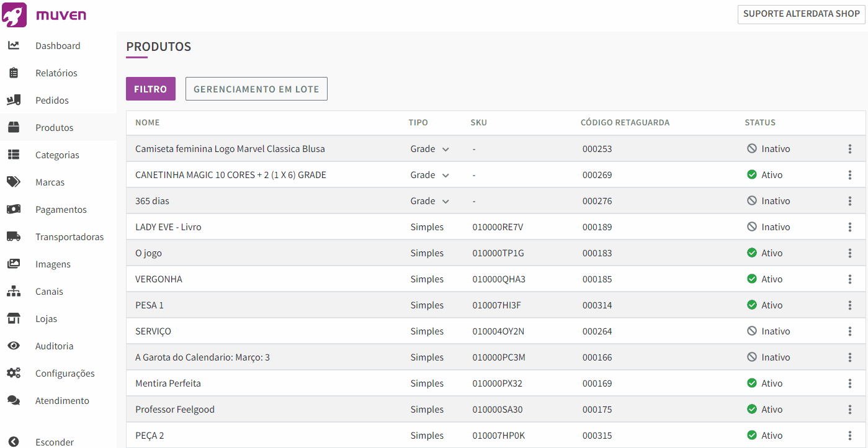Select the LADY EVE - Livro row

coord(496,227)
